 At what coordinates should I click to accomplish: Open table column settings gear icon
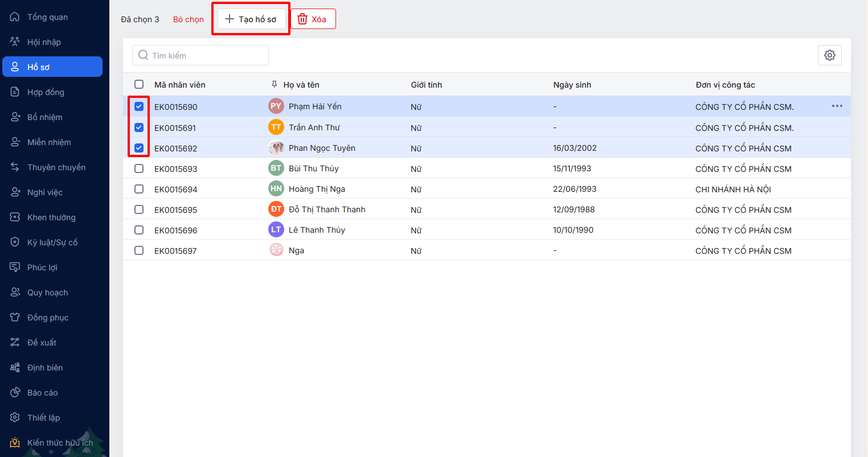[829, 55]
